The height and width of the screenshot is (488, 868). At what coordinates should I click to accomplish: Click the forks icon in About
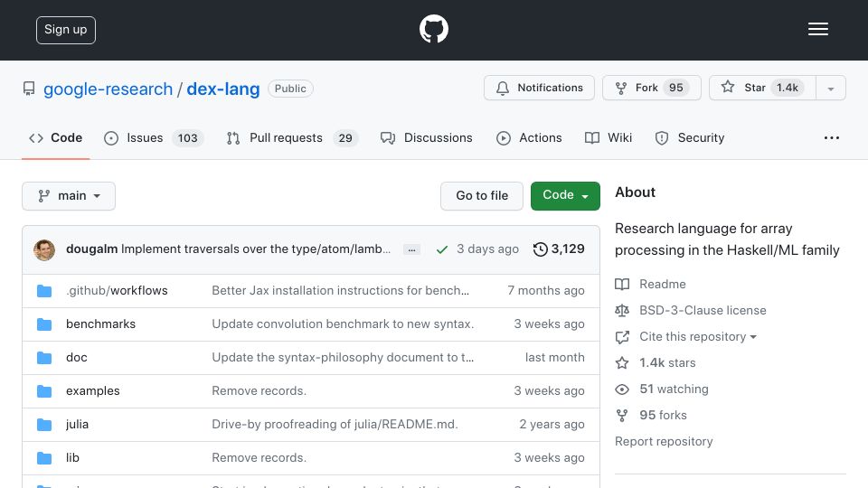click(622, 416)
